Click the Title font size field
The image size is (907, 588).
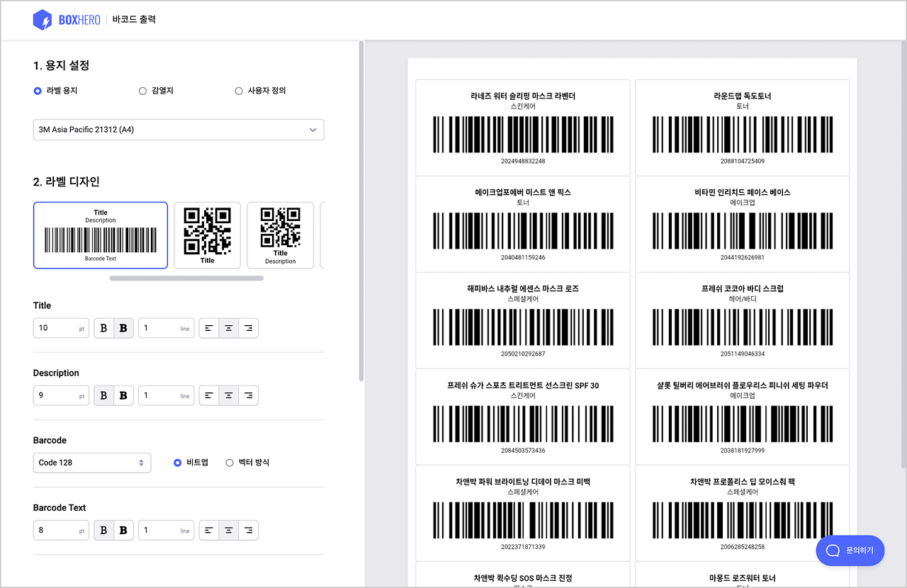coord(62,328)
